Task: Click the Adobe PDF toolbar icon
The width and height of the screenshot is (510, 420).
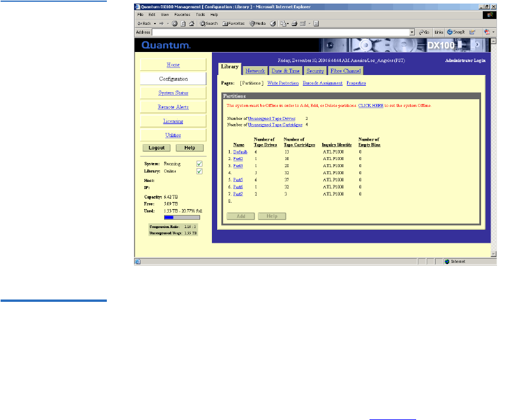Action: (487, 32)
